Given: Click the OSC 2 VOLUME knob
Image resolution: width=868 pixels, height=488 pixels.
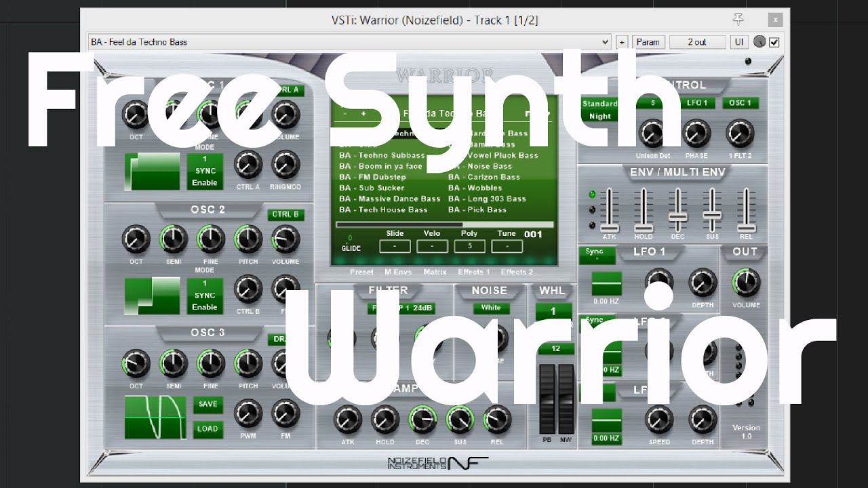Looking at the screenshot, I should click(x=285, y=239).
